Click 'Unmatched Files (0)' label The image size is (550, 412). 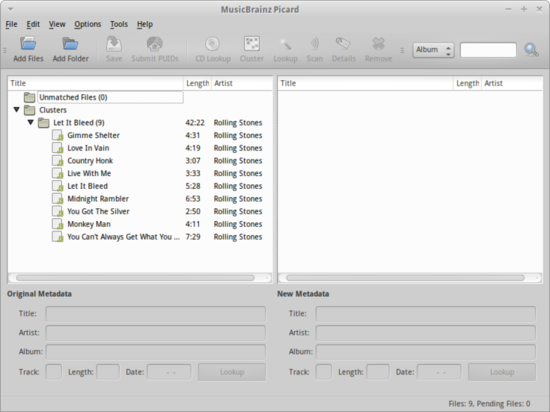[x=73, y=97]
